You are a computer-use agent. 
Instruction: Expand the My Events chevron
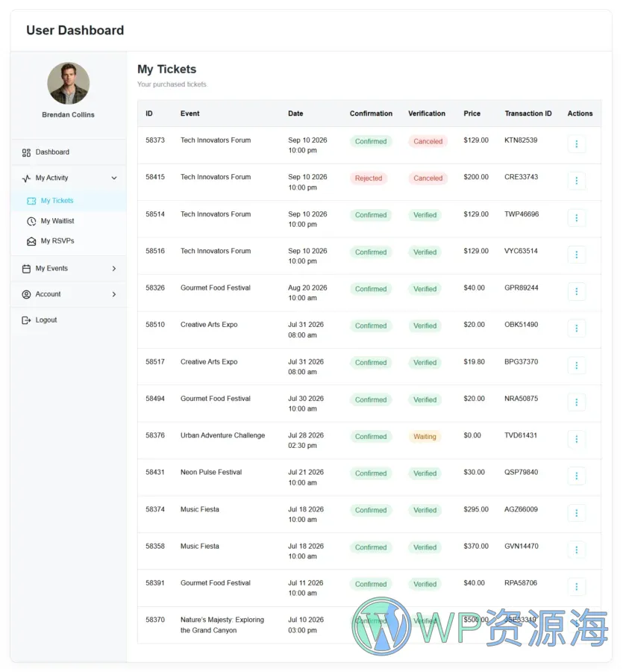tap(114, 269)
